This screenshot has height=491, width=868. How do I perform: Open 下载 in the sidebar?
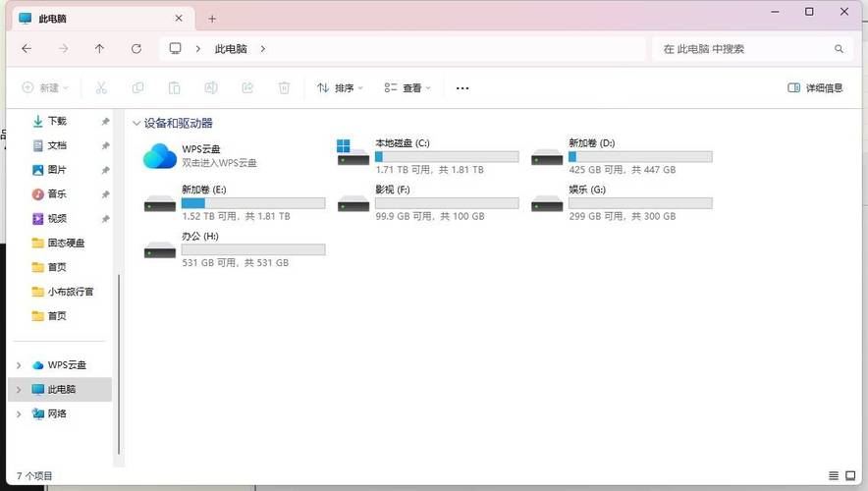click(x=57, y=121)
